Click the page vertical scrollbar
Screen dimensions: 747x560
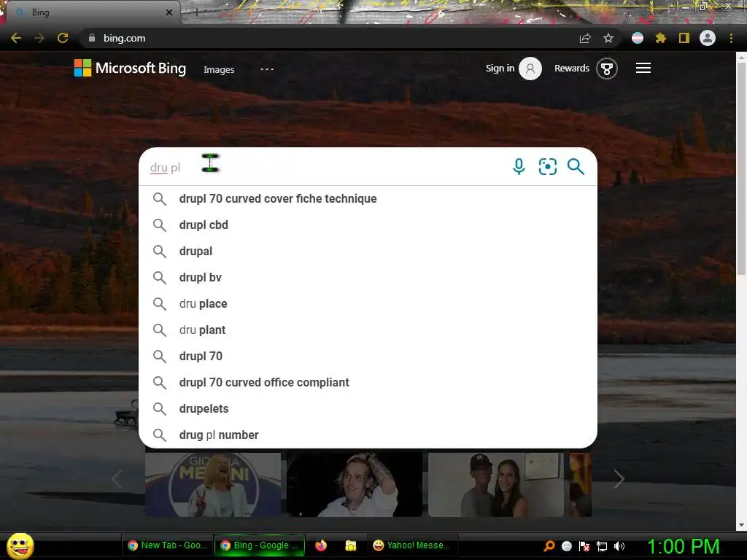click(x=741, y=167)
